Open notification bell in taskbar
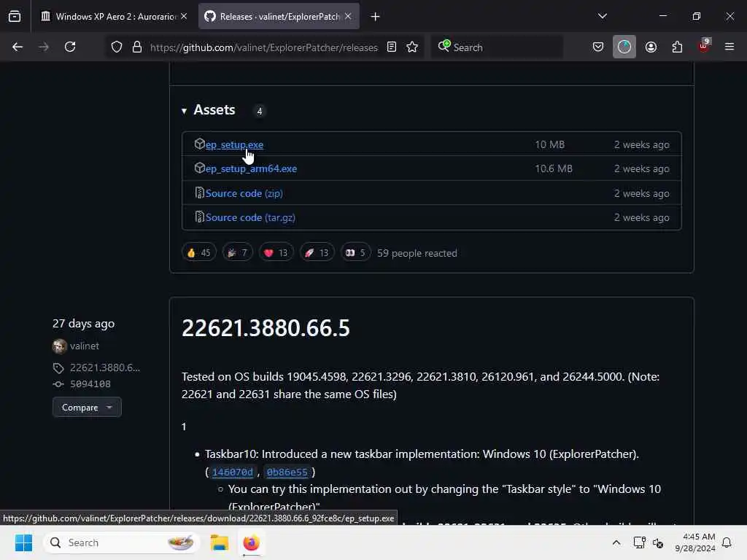This screenshot has height=560, width=747. (x=727, y=542)
